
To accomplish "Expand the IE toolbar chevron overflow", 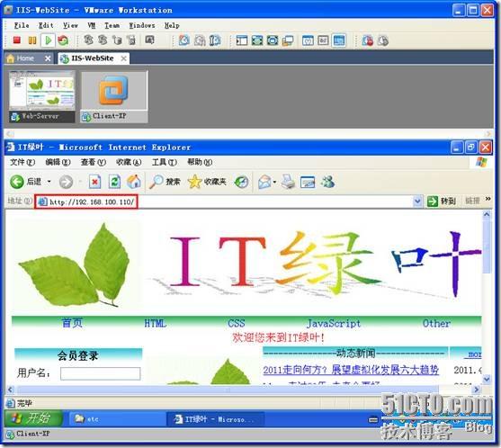I will tap(488, 199).
